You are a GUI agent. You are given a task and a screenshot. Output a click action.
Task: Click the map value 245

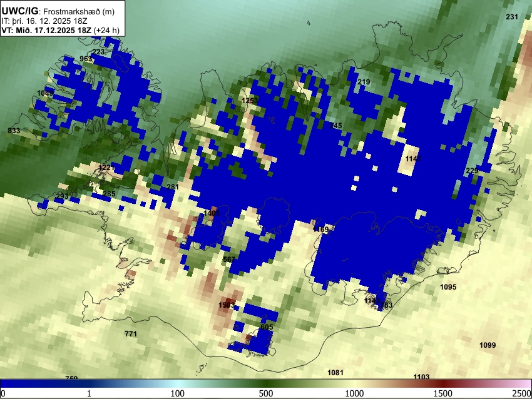[x=336, y=126]
